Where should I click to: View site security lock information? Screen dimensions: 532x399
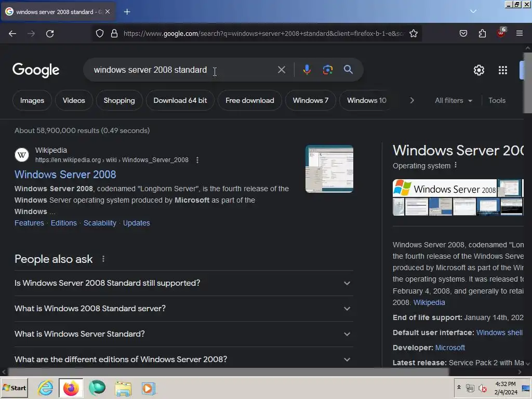point(114,34)
